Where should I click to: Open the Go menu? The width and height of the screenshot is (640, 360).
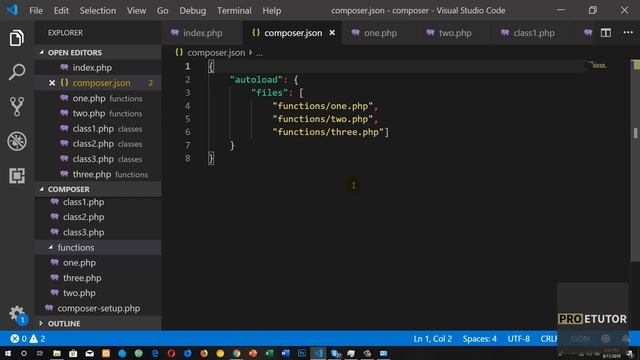[162, 11]
